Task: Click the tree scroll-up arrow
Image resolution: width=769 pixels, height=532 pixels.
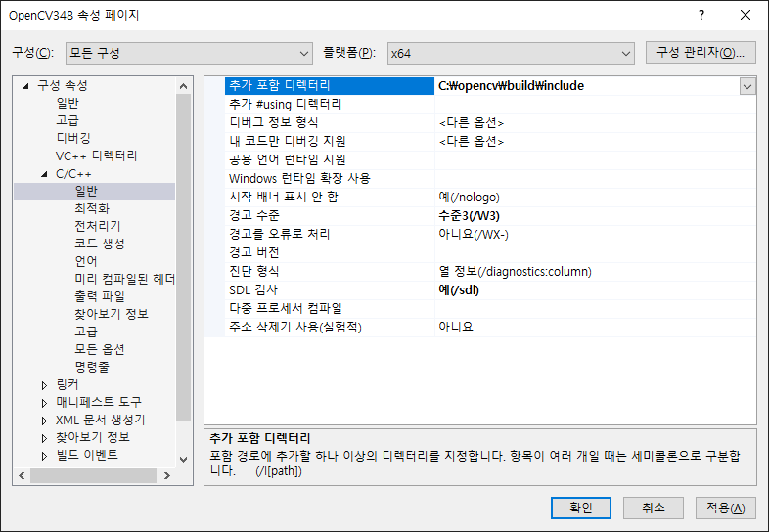Action: pyautogui.click(x=183, y=86)
